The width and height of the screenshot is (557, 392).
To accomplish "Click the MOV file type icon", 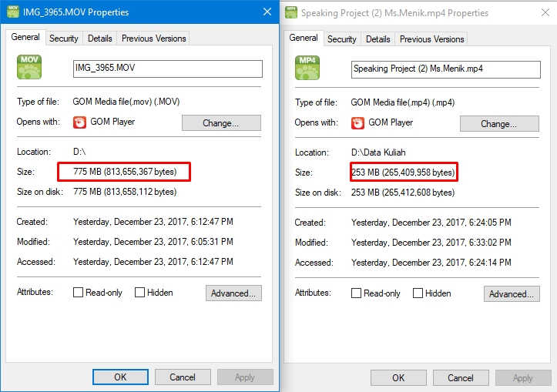I will click(29, 67).
